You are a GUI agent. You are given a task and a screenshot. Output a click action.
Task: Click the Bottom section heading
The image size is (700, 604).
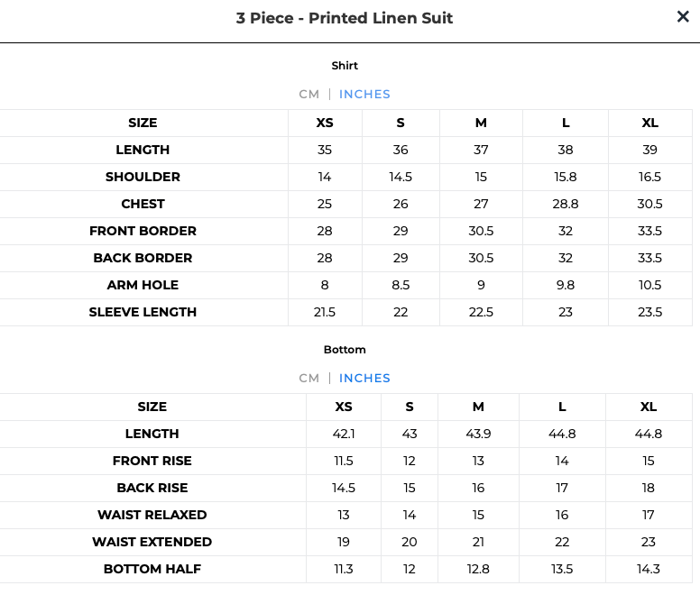tap(345, 349)
